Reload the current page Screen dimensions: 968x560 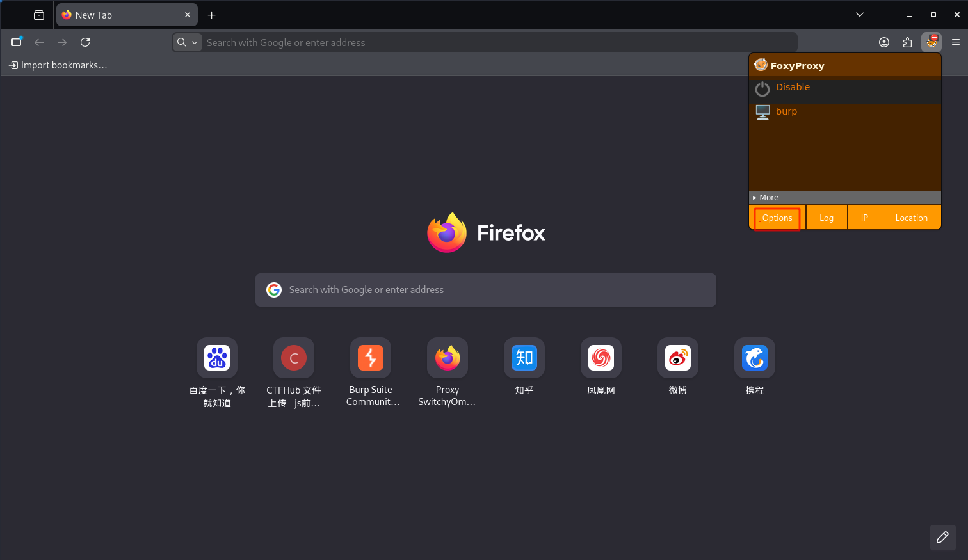point(85,42)
